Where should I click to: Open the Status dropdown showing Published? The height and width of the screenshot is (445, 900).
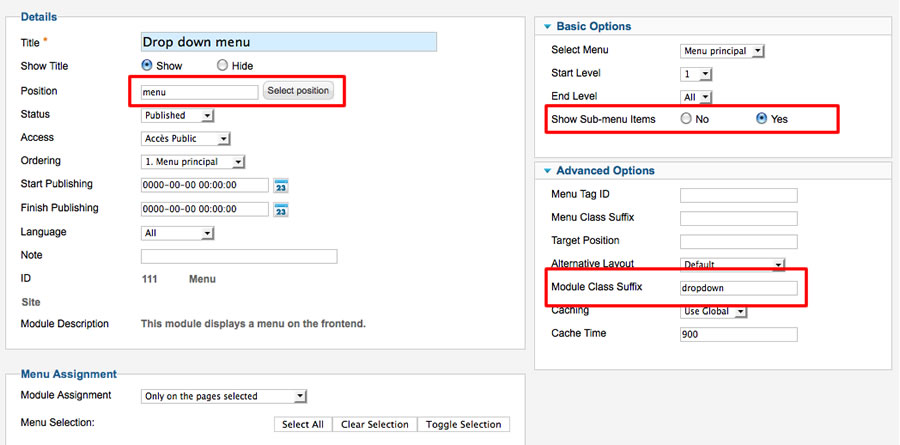(177, 115)
